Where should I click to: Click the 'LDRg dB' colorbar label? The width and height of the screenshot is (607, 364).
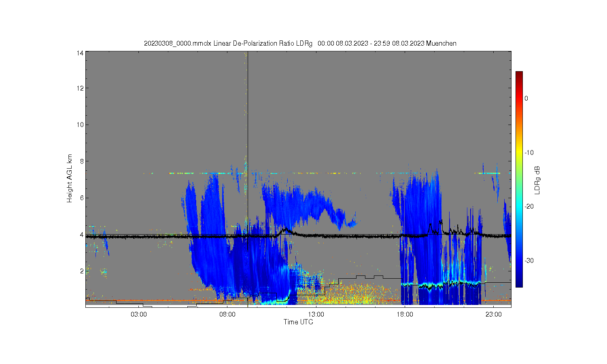pyautogui.click(x=537, y=180)
